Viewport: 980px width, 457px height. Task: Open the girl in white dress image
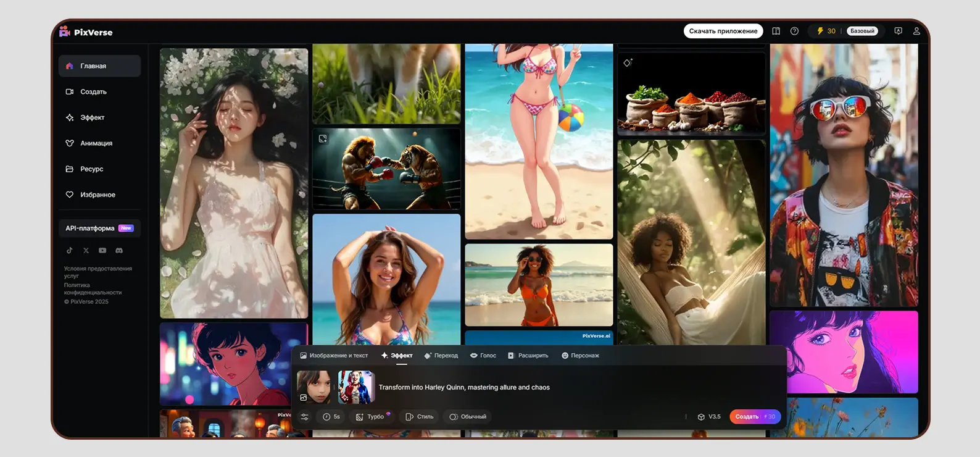tap(234, 183)
